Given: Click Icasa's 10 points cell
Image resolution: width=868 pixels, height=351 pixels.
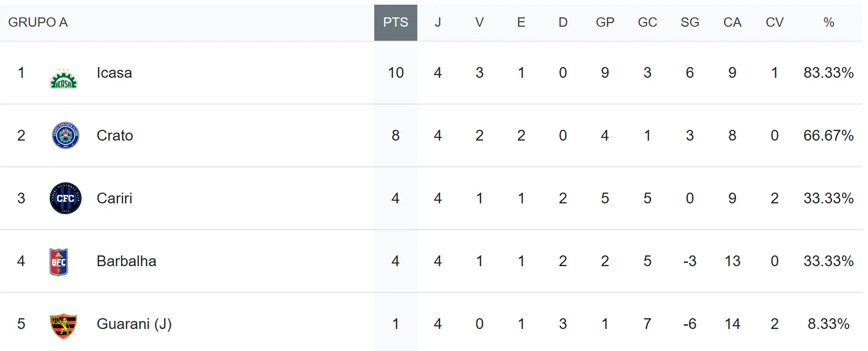Looking at the screenshot, I should [x=395, y=73].
